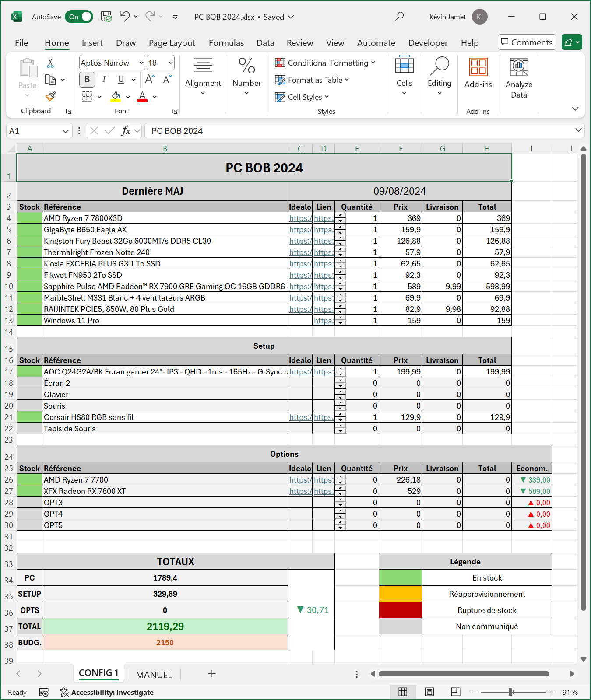591x700 pixels.
Task: Open Customize Quick Access Toolbar dropdown
Action: pos(175,17)
